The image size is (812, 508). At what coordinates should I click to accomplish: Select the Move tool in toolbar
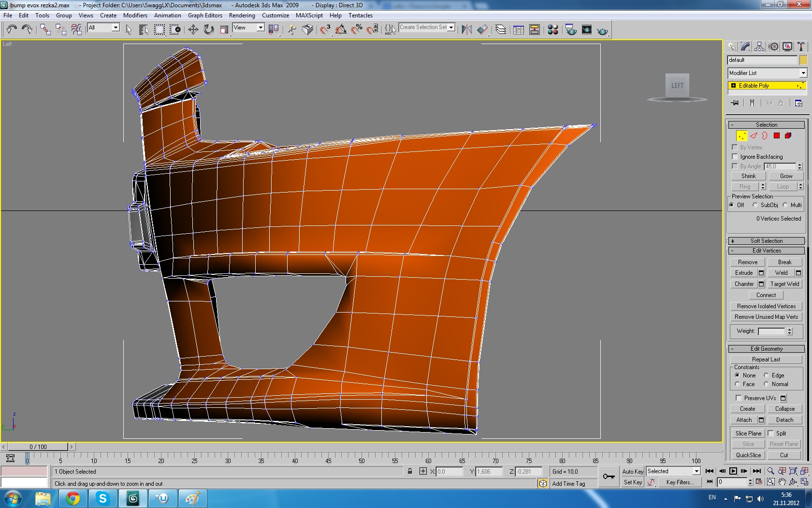click(193, 30)
